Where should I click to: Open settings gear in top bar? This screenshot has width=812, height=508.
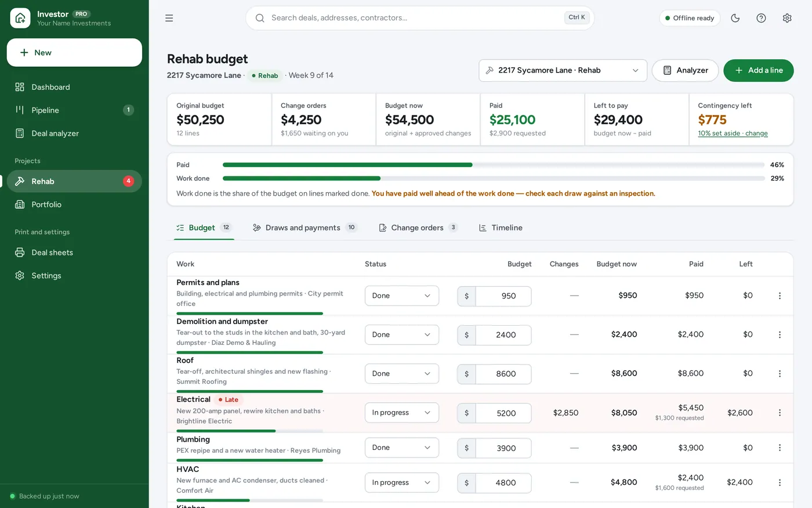787,18
